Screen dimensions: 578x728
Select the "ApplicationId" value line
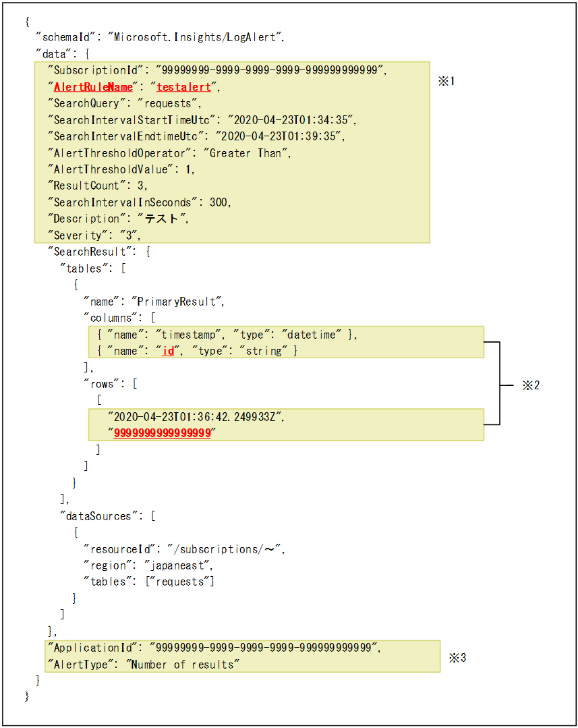pyautogui.click(x=214, y=648)
